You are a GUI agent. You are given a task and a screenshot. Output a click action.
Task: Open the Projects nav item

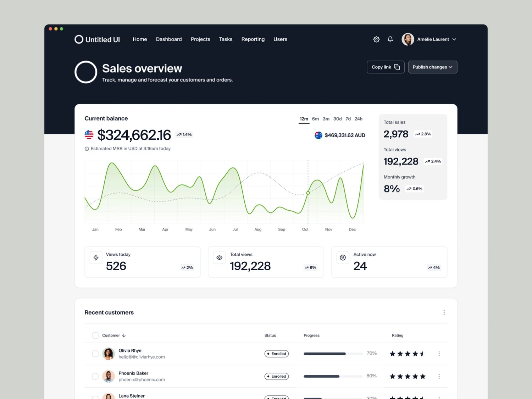[200, 39]
